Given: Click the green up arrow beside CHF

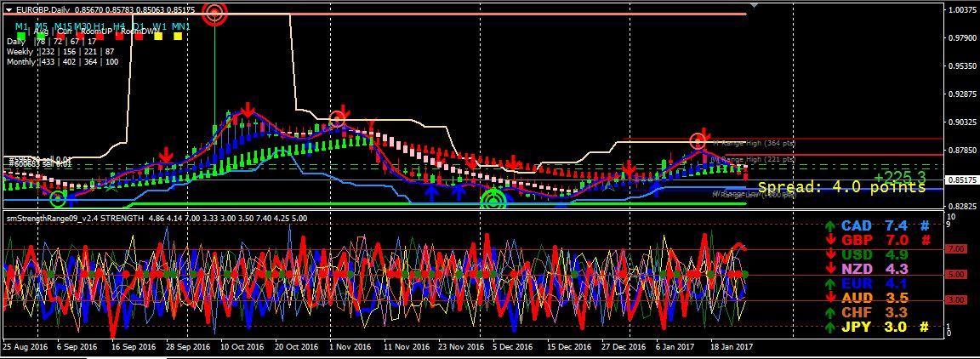Looking at the screenshot, I should point(829,312).
